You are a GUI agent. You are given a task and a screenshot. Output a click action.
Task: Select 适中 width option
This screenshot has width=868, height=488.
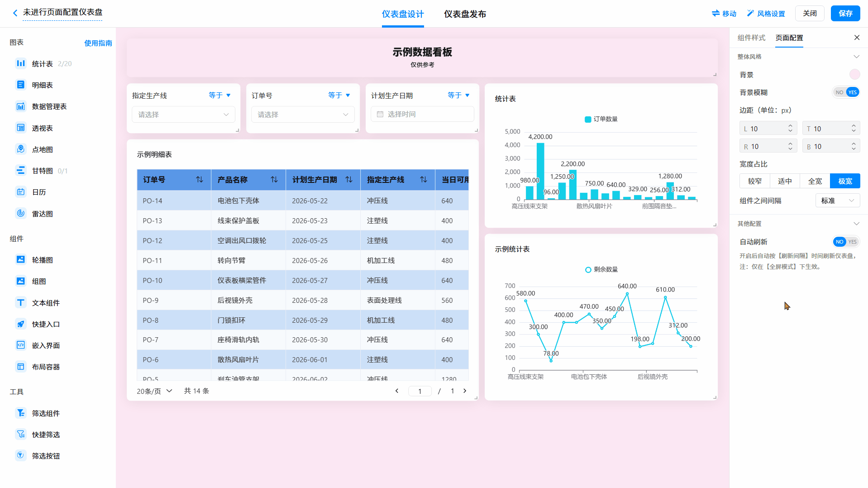pos(785,181)
